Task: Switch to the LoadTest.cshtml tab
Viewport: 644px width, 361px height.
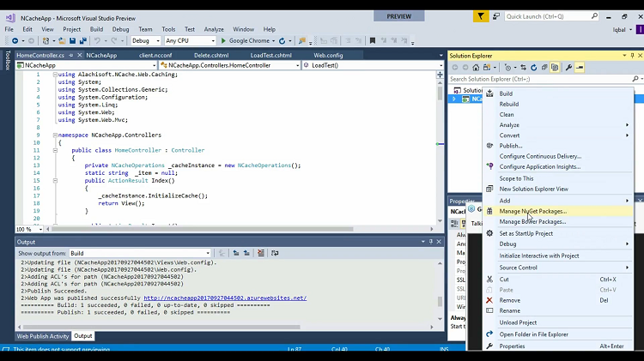Action: (270, 55)
